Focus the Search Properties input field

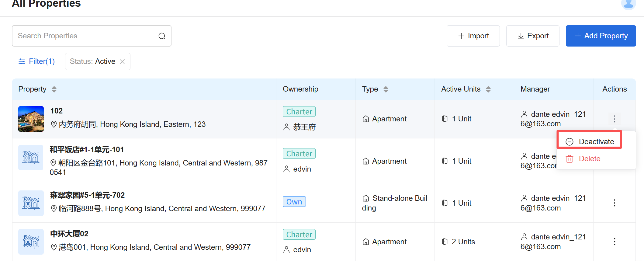(87, 36)
